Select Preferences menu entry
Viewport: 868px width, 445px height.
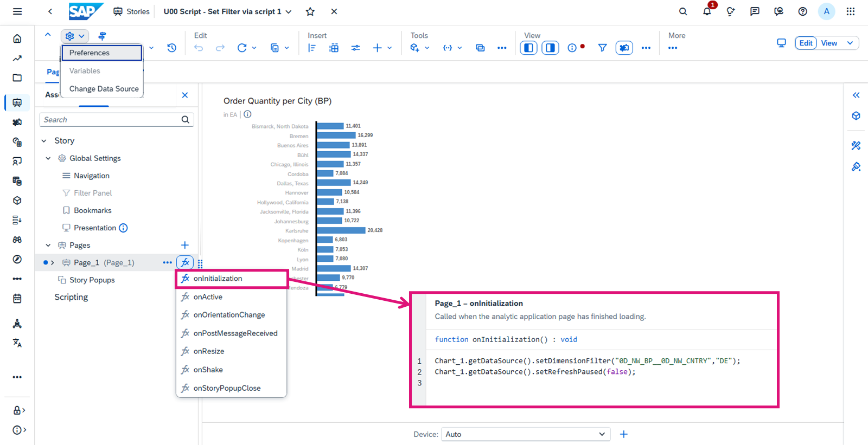point(101,53)
